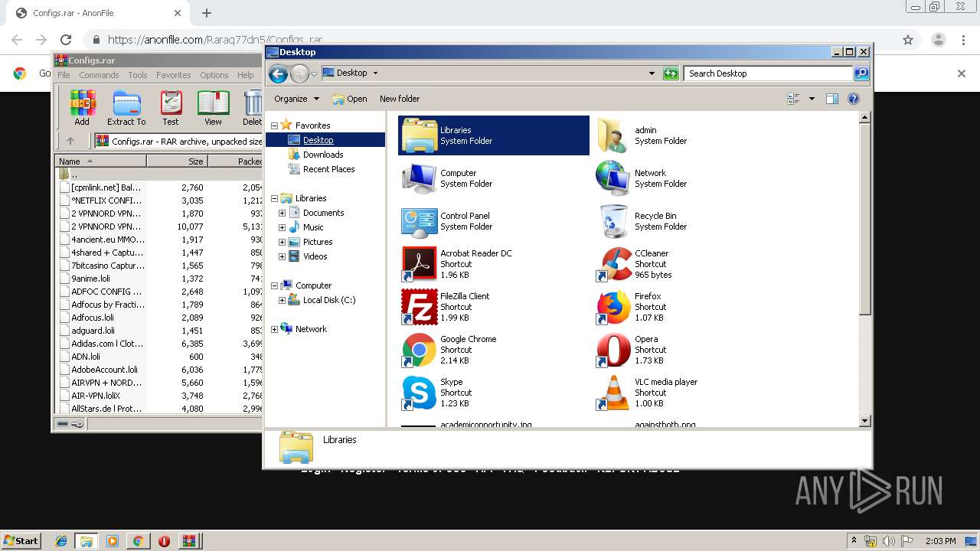Open the address bar history dropdown
This screenshot has width=980, height=551.
pyautogui.click(x=652, y=73)
